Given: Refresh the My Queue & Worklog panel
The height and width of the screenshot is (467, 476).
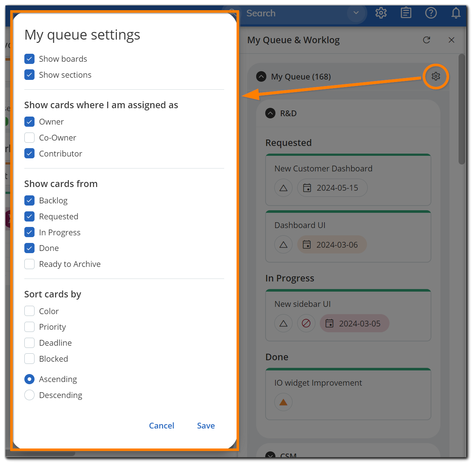Looking at the screenshot, I should (x=427, y=40).
